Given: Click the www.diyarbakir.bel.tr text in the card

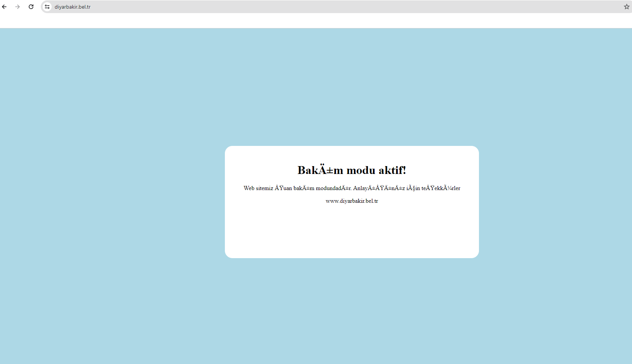Looking at the screenshot, I should pyautogui.click(x=352, y=201).
